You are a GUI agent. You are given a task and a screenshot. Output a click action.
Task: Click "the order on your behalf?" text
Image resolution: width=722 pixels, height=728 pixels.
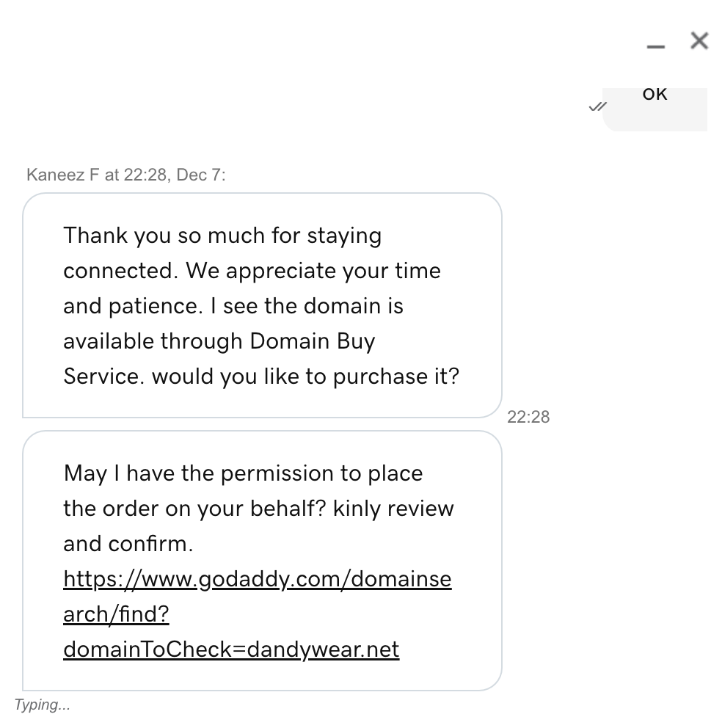click(x=195, y=509)
